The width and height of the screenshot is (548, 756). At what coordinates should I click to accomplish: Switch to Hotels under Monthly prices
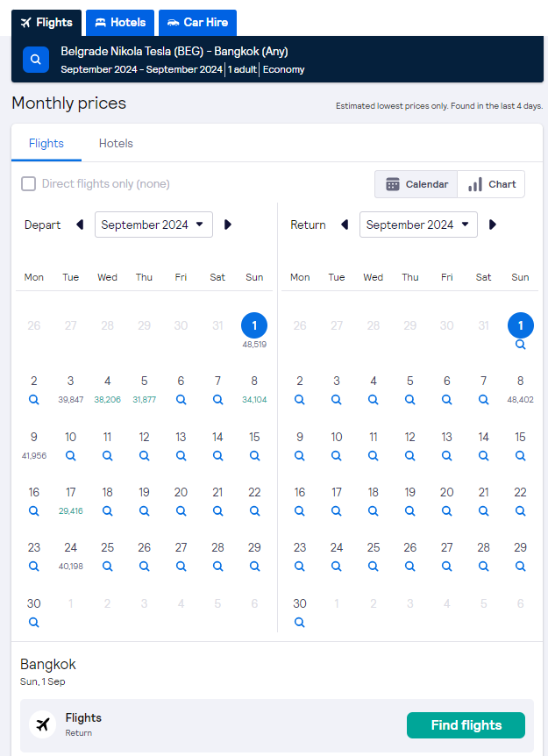[116, 143]
